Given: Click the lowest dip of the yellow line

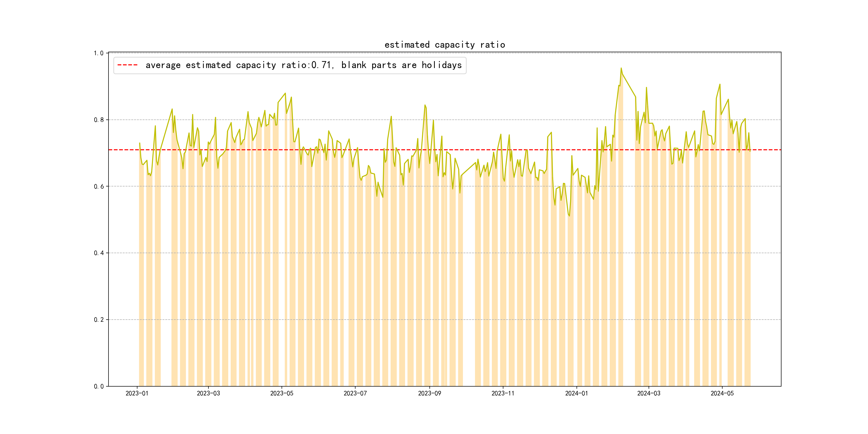Looking at the screenshot, I should pos(570,216).
